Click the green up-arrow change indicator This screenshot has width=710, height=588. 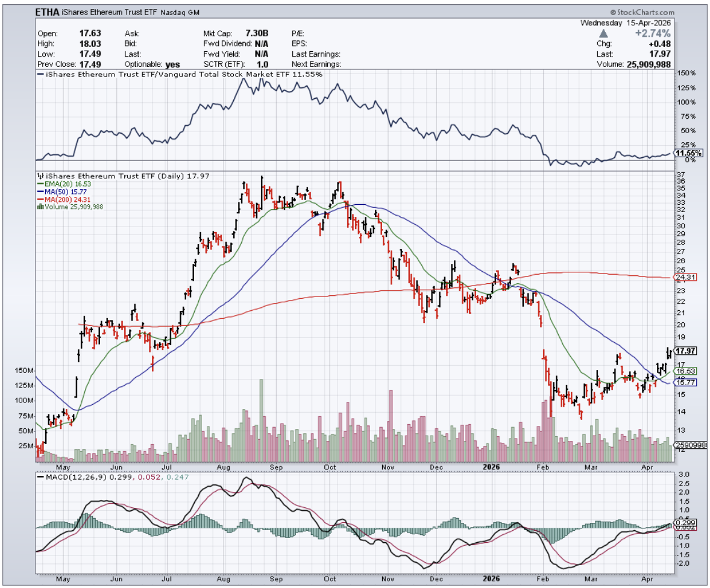click(622, 34)
